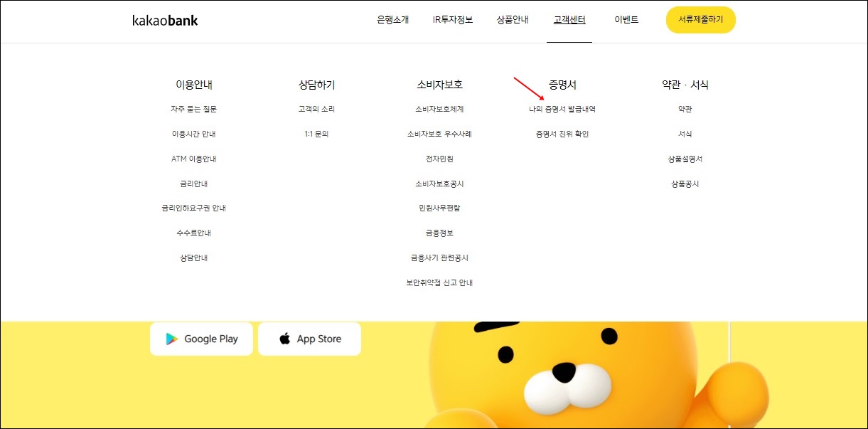
Task: Open 상담안내 link
Action: [194, 258]
